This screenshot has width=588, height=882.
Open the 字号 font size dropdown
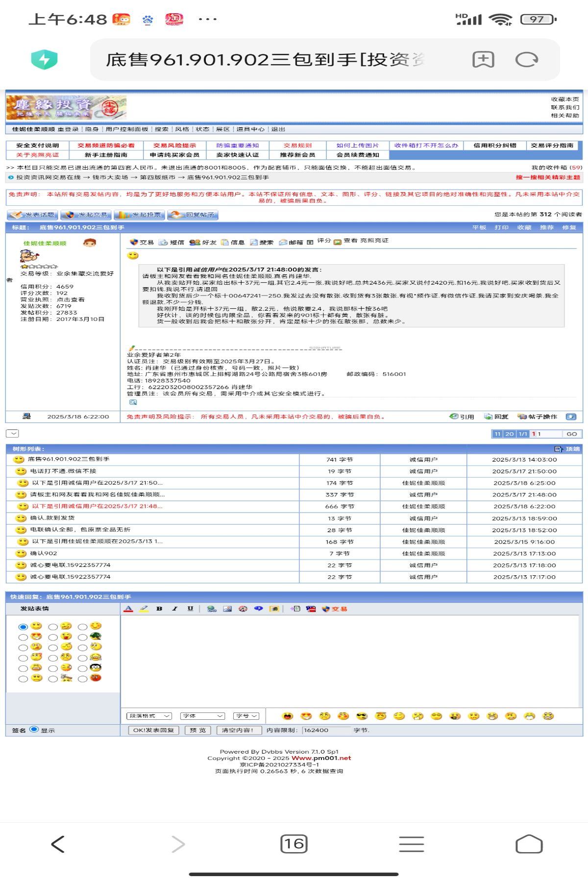(x=246, y=716)
